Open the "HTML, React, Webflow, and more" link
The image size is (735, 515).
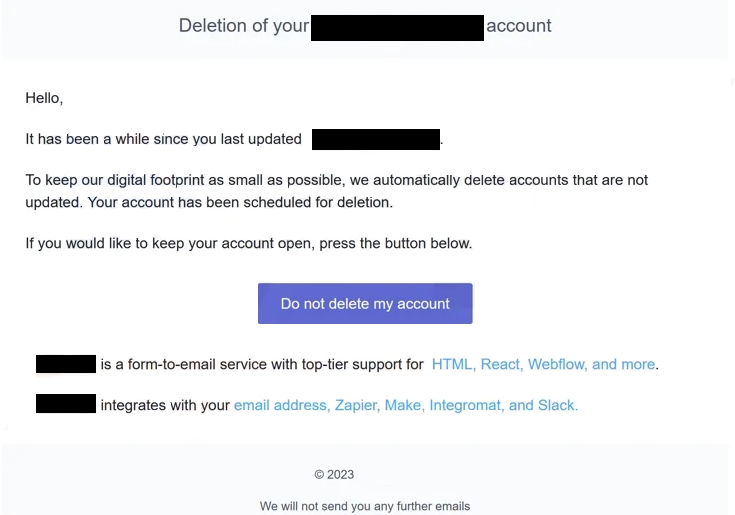[x=543, y=364]
